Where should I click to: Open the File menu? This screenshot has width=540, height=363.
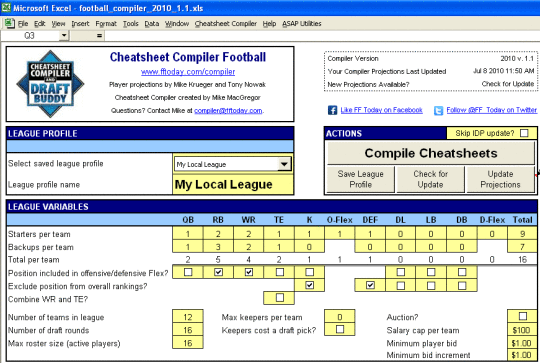(23, 23)
